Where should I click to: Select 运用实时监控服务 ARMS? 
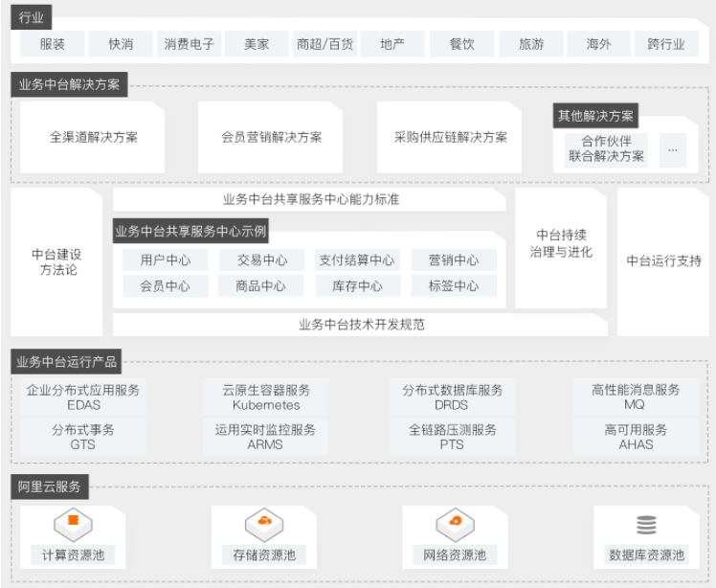[266, 437]
